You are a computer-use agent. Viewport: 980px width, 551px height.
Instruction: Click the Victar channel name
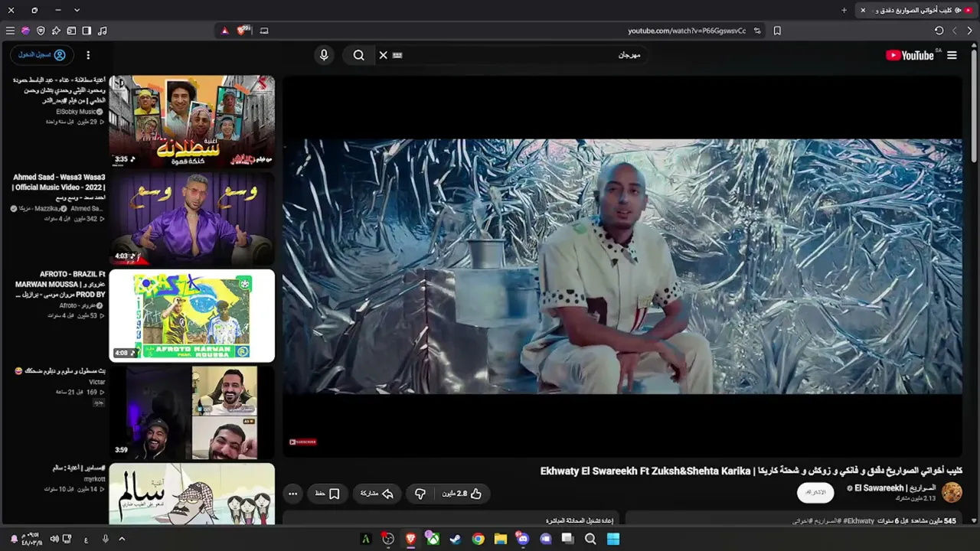point(97,382)
